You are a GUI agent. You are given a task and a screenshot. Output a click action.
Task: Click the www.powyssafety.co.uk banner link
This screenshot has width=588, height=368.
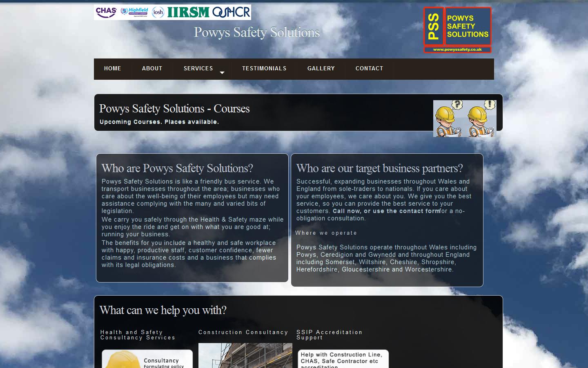[457, 50]
